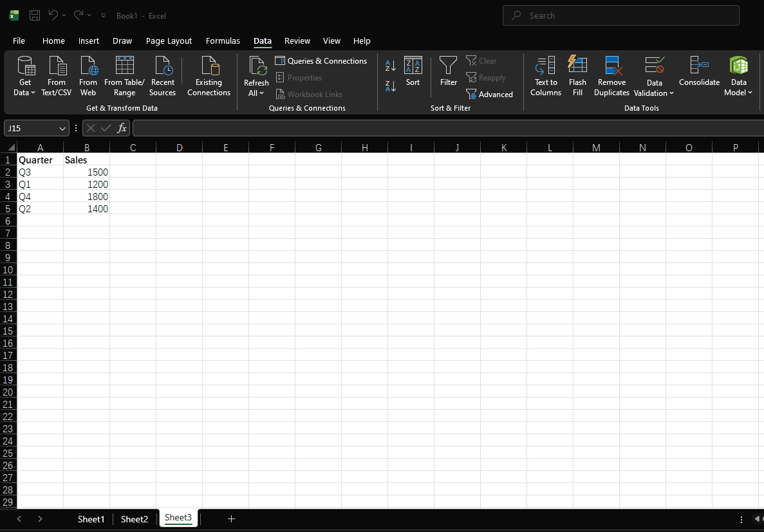This screenshot has height=532, width=764.
Task: Sort data A to Z ascending
Action: point(390,66)
